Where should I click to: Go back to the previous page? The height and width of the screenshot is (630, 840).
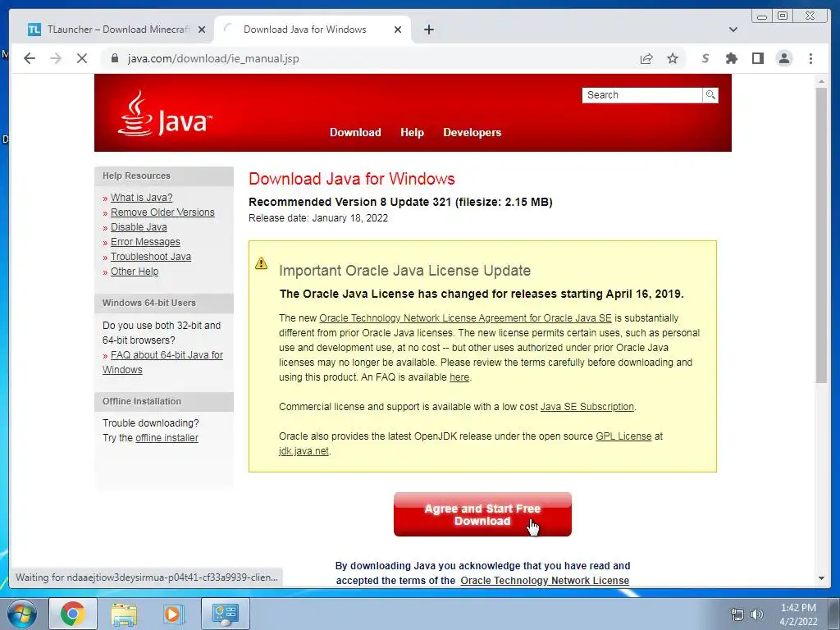[x=30, y=58]
